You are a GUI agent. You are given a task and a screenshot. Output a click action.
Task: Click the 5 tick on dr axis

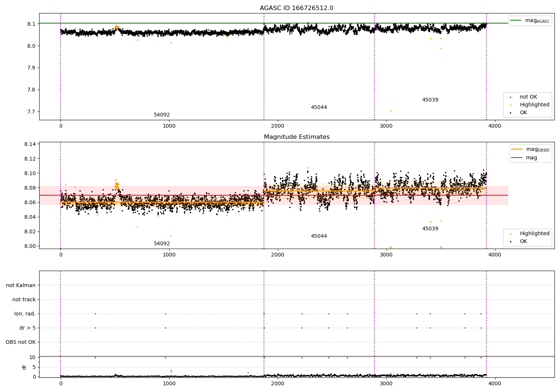click(x=34, y=367)
